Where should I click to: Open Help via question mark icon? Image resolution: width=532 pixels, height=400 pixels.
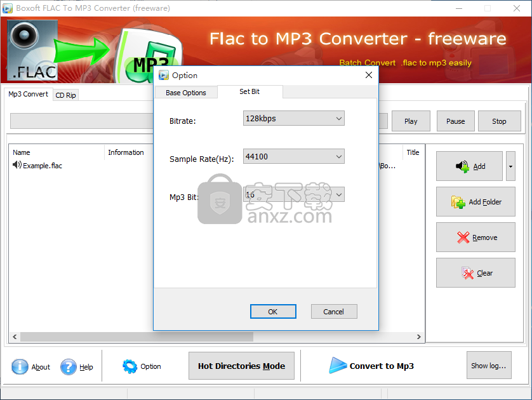[x=69, y=367]
